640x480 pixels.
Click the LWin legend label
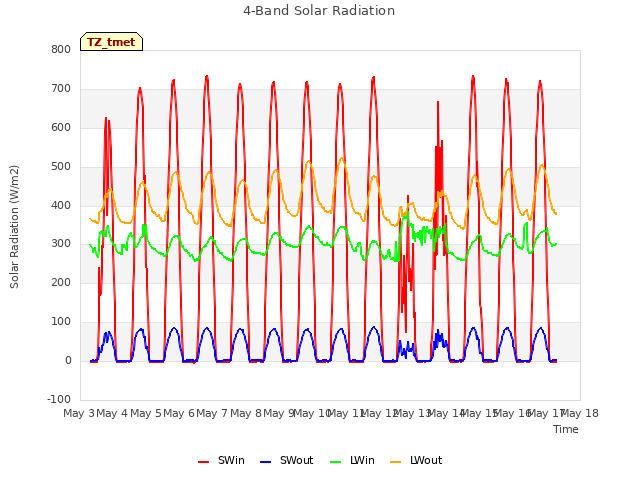click(362, 460)
